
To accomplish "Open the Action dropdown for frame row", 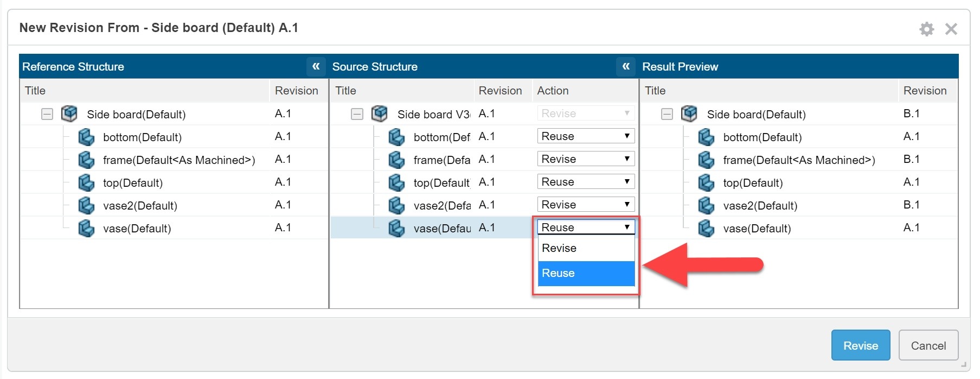I will (585, 159).
